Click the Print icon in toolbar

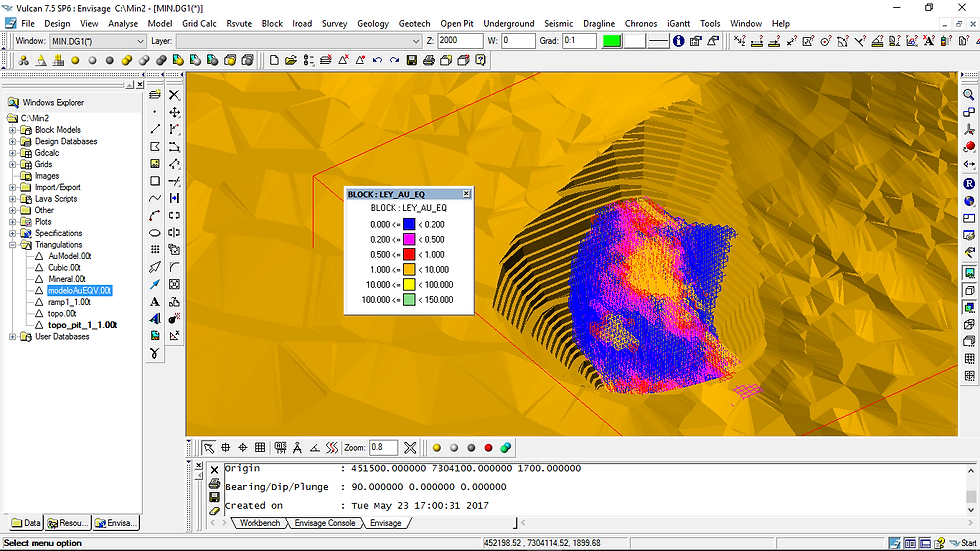(x=429, y=60)
